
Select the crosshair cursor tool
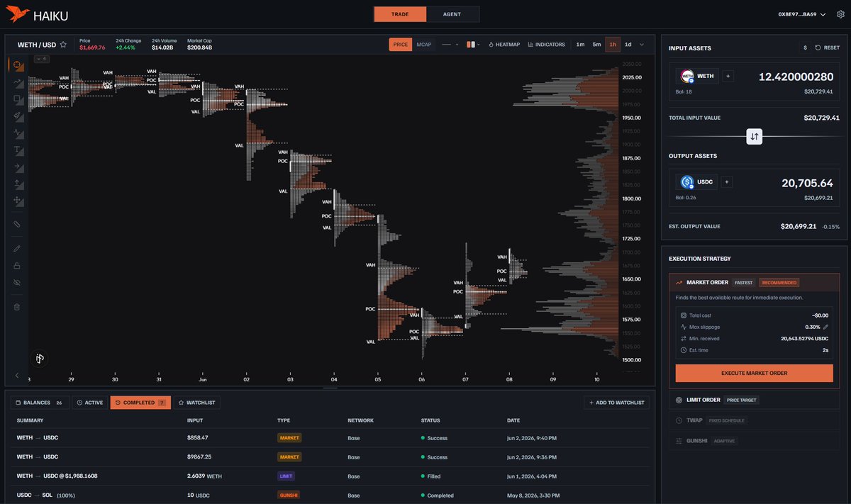(x=17, y=65)
